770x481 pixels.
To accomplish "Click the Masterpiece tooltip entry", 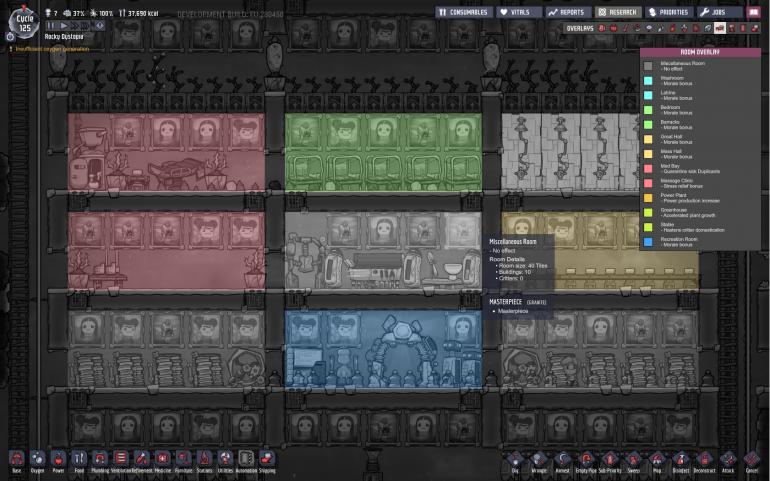I will pos(513,311).
